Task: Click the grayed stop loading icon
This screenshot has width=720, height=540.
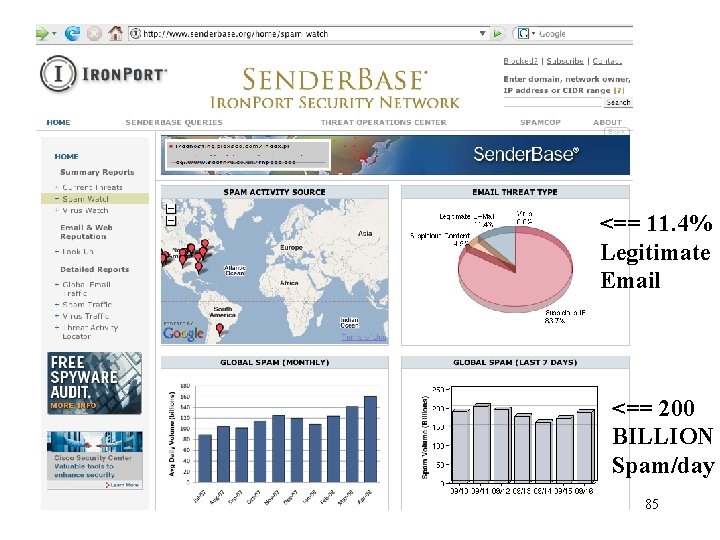Action: click(94, 34)
